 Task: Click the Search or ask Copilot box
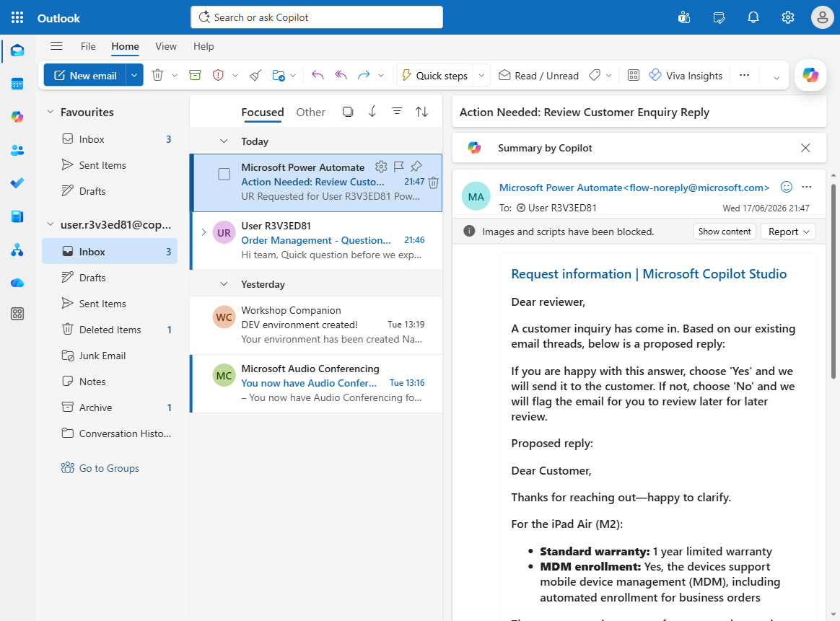point(317,17)
